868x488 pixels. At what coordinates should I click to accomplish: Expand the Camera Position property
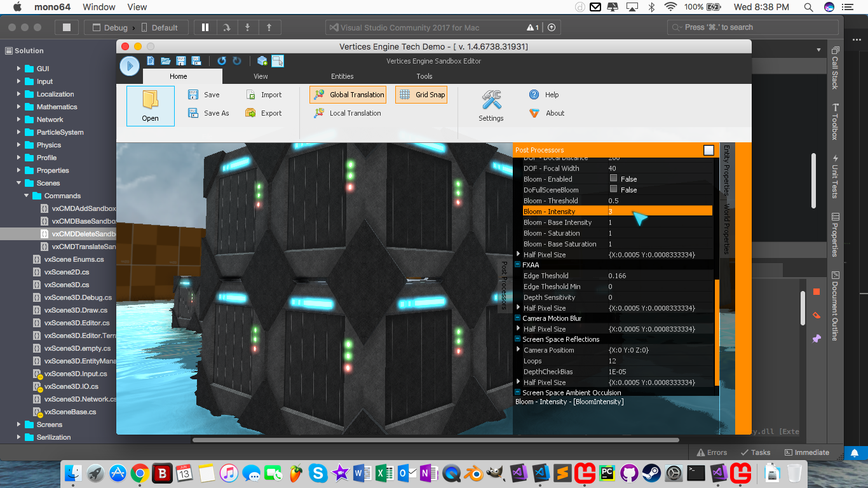click(519, 350)
